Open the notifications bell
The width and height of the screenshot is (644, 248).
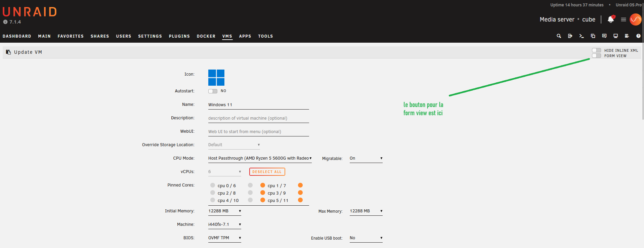coord(611,19)
